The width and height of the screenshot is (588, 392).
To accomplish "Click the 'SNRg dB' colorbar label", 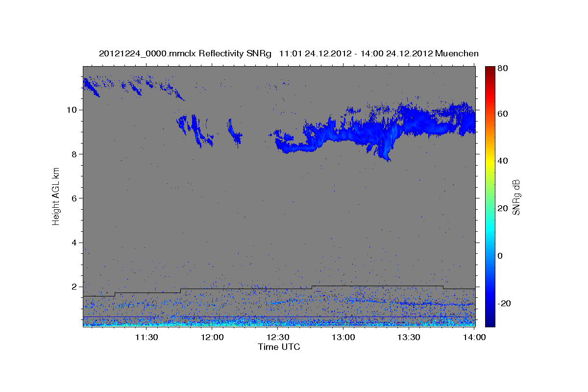I will pyautogui.click(x=516, y=197).
